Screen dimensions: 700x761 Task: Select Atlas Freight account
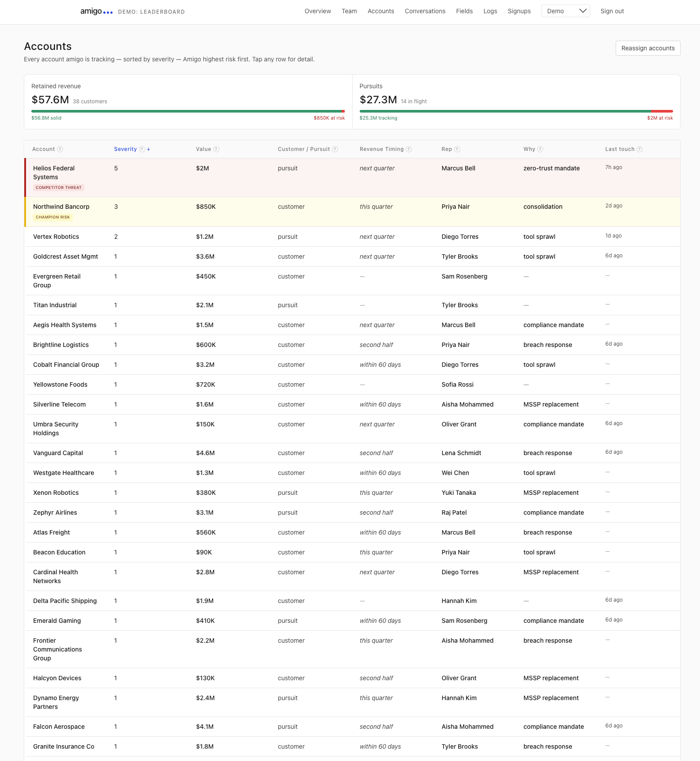click(352, 532)
